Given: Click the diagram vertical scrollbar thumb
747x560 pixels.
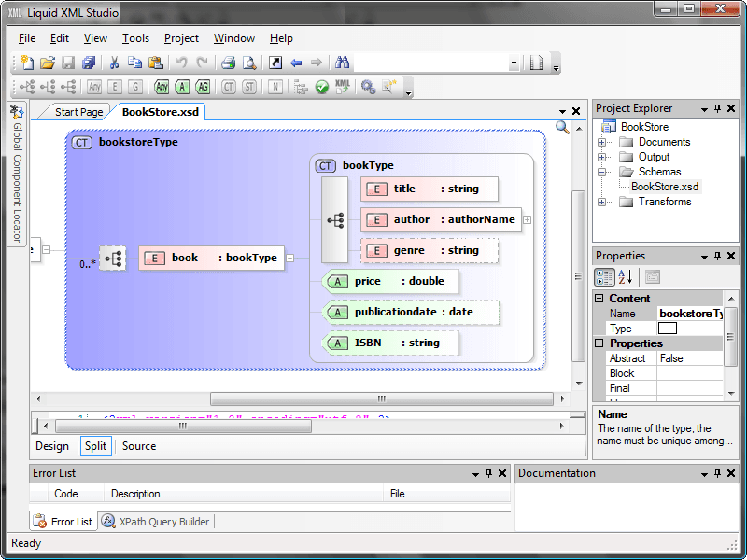Looking at the screenshot, I should click(578, 276).
